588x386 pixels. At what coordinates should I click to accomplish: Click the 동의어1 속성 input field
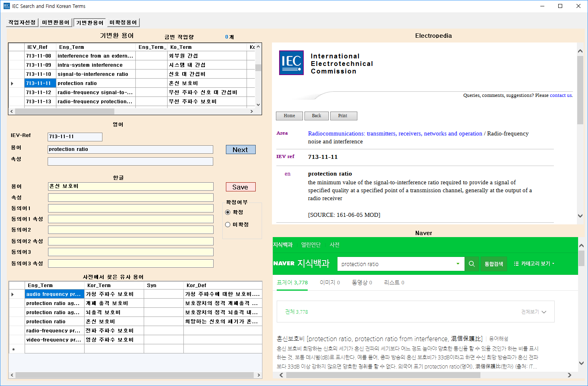[131, 219]
